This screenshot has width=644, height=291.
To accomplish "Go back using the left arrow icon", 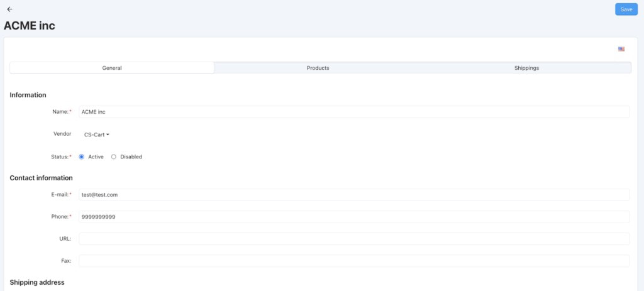I will 9,9.
